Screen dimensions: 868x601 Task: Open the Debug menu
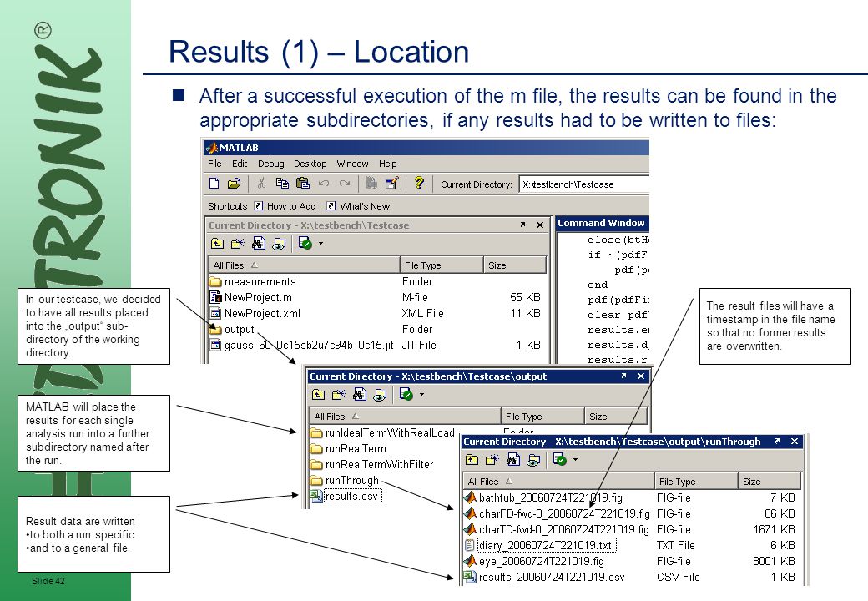(270, 164)
